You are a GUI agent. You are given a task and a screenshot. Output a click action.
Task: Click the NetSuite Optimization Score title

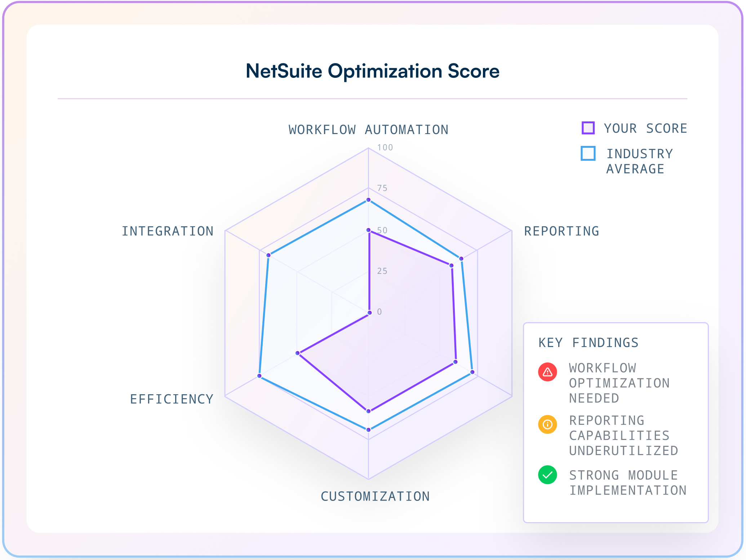[x=373, y=71]
